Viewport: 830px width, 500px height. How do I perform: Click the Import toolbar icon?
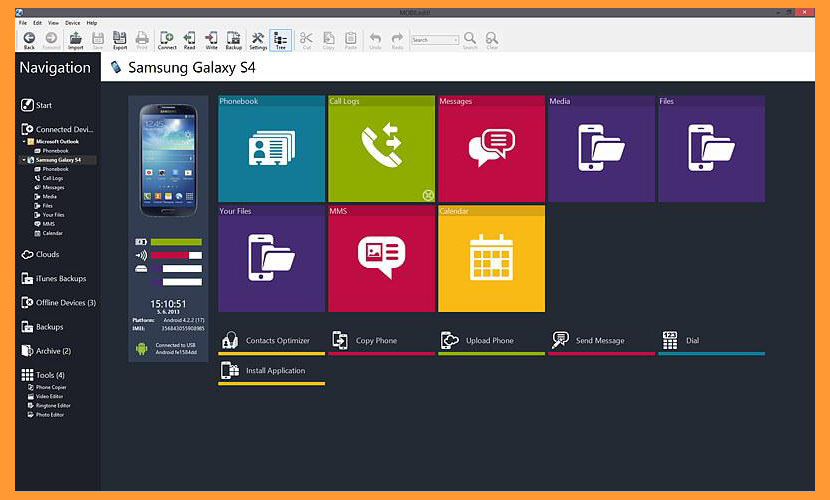76,40
